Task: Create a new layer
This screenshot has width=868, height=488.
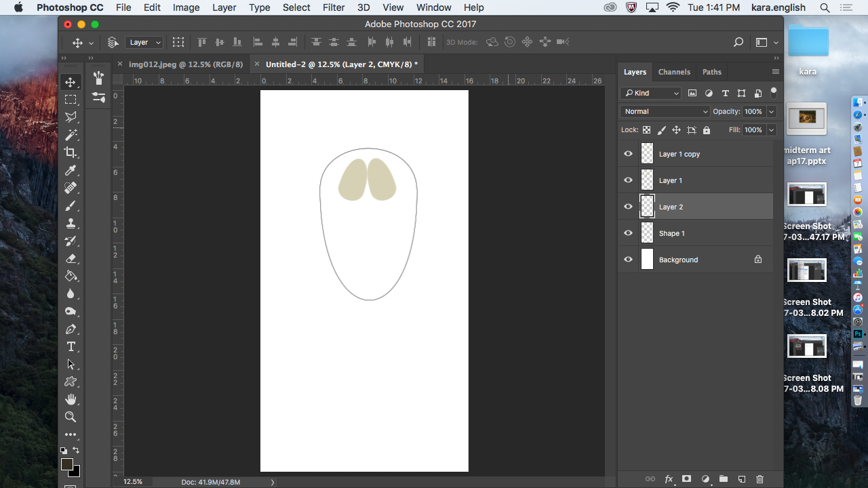Action: pos(741,479)
